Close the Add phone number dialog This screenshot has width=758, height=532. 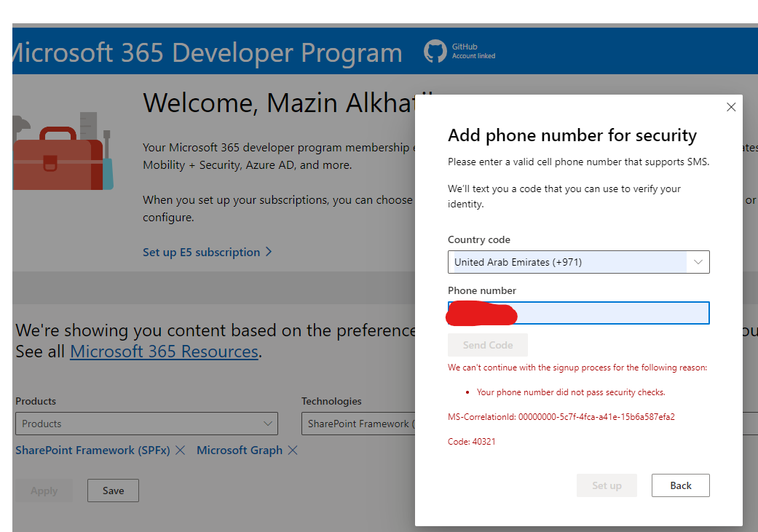point(731,107)
